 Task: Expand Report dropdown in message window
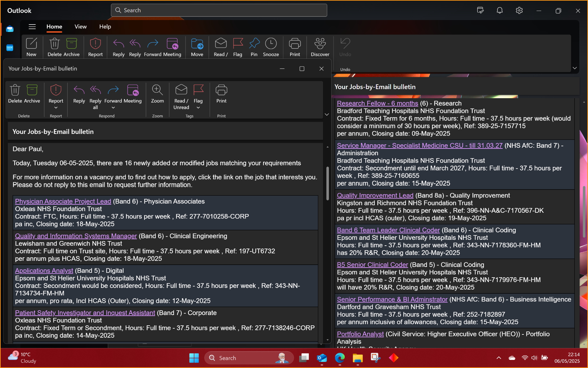pyautogui.click(x=56, y=107)
